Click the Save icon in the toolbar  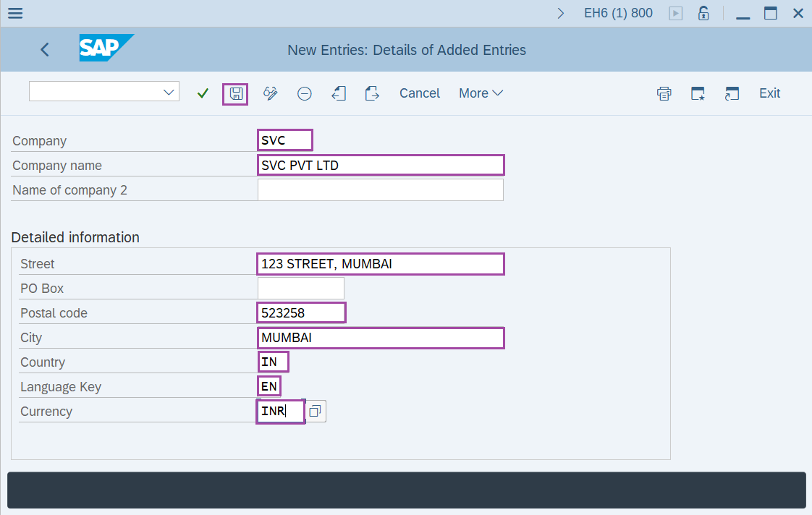click(x=234, y=93)
